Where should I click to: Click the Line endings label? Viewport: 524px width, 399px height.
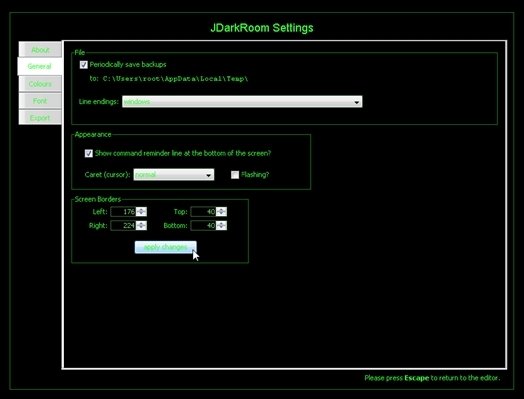[99, 102]
